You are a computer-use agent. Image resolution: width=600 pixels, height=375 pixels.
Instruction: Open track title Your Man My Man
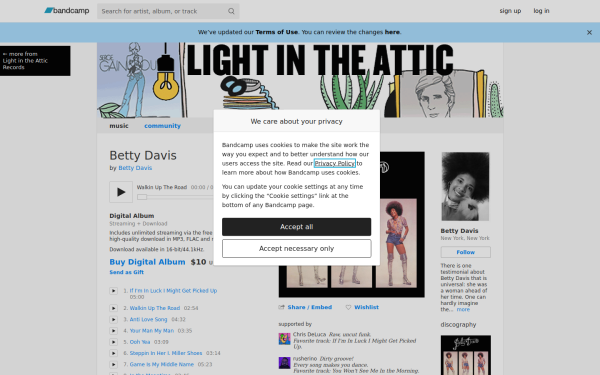pos(152,331)
